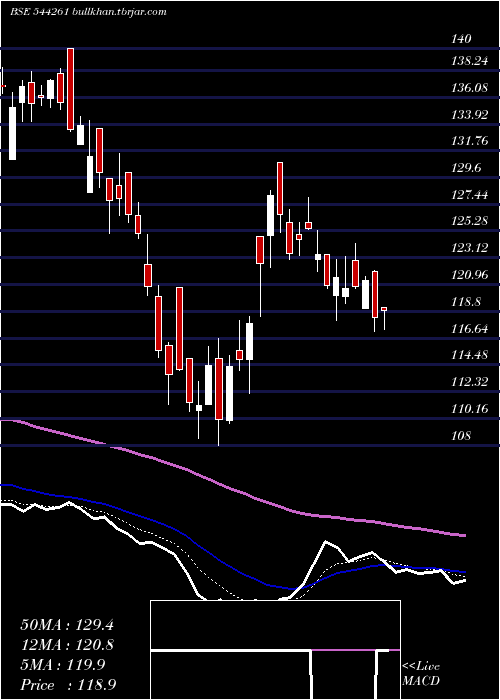Click the 136.08 price axis label
Image resolution: width=500 pixels, height=700 pixels.
click(470, 88)
